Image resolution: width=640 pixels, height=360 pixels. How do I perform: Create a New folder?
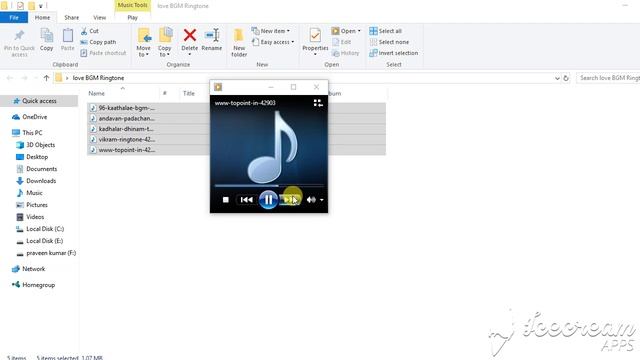(x=239, y=42)
